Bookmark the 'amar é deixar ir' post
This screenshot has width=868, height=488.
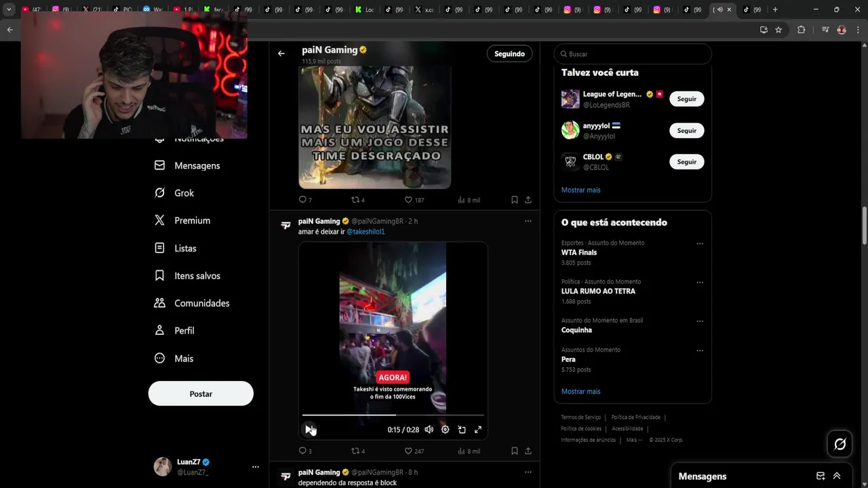coord(514,451)
